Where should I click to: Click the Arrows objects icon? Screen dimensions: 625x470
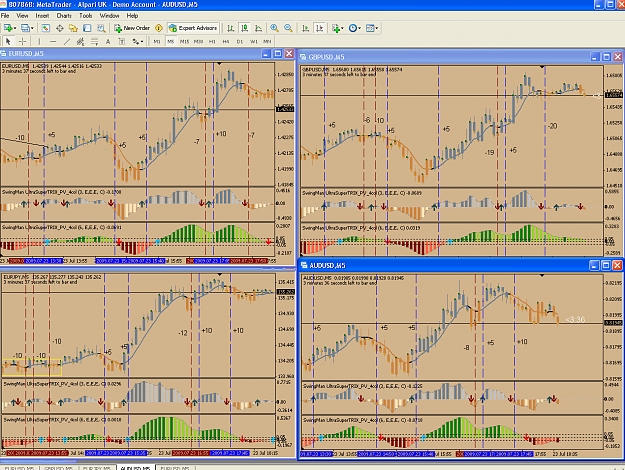(136, 41)
